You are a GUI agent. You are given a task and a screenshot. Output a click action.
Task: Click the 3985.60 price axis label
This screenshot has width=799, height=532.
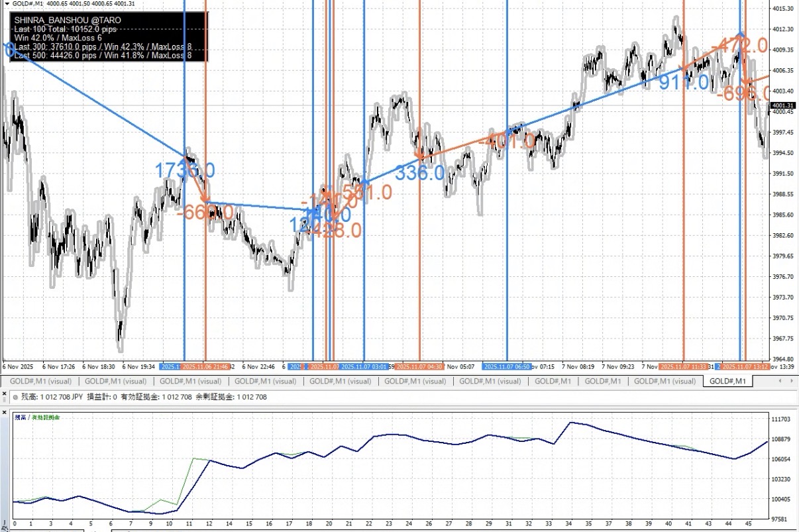tap(783, 215)
